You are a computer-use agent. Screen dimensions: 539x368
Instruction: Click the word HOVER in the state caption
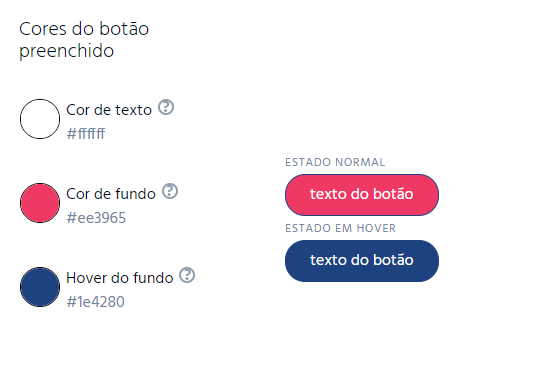[376, 228]
